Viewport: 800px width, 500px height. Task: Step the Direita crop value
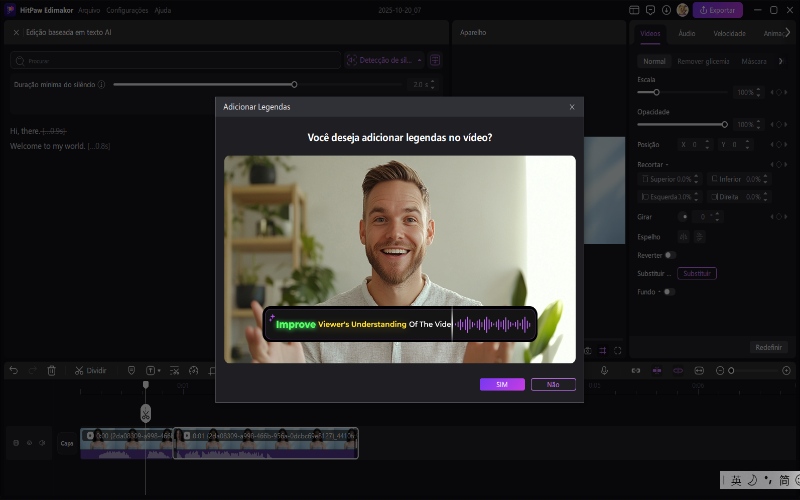tap(765, 196)
